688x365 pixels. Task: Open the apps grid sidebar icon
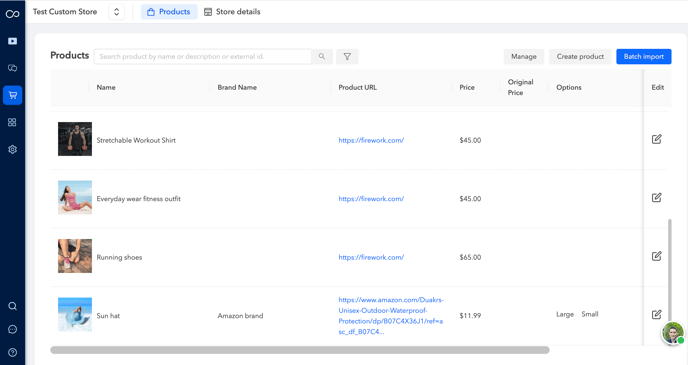[12, 122]
